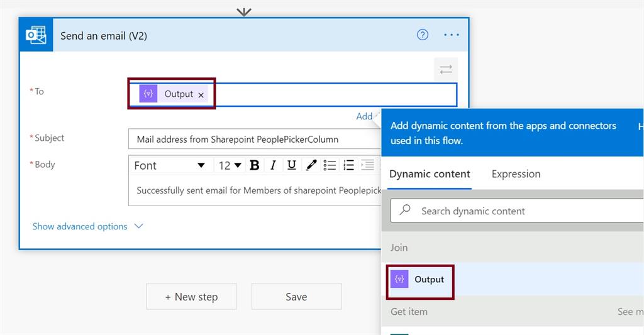Open the font size 12 dropdown
Viewport: 644px width, 335px height.
tap(230, 165)
